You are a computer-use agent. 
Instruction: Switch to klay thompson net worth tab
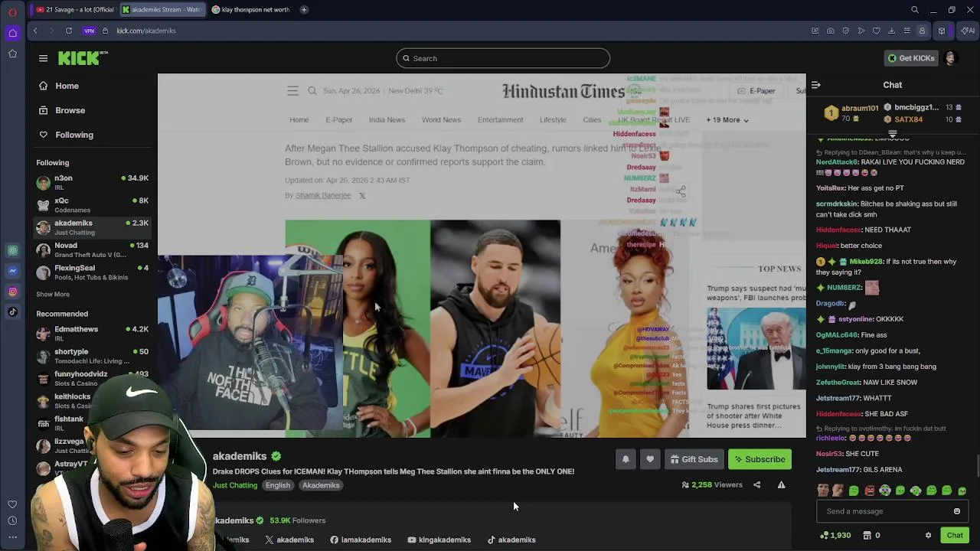[250, 10]
